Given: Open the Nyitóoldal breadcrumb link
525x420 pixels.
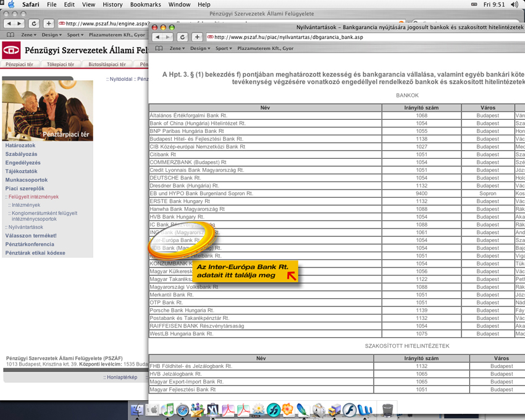Looking at the screenshot, I should [x=121, y=79].
